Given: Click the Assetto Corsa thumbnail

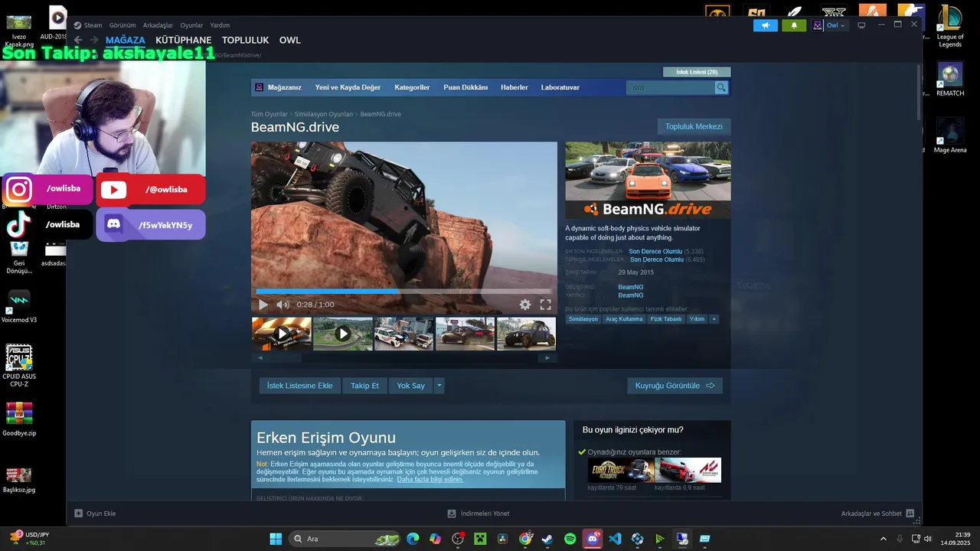Looking at the screenshot, I should 688,470.
